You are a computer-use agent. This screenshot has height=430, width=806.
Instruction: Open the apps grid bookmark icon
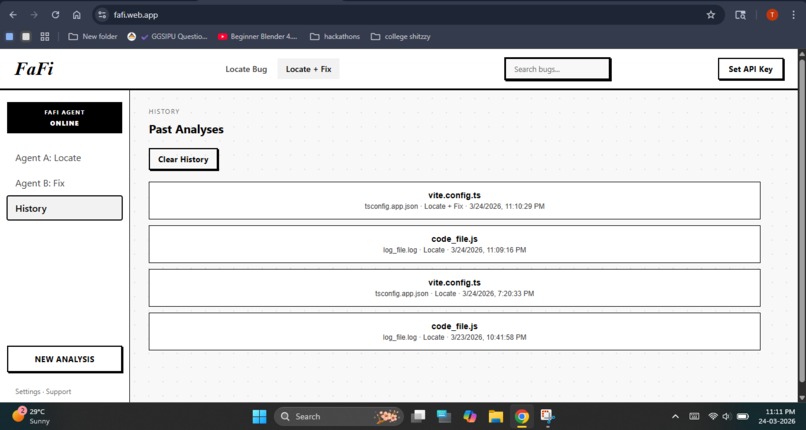(45, 36)
